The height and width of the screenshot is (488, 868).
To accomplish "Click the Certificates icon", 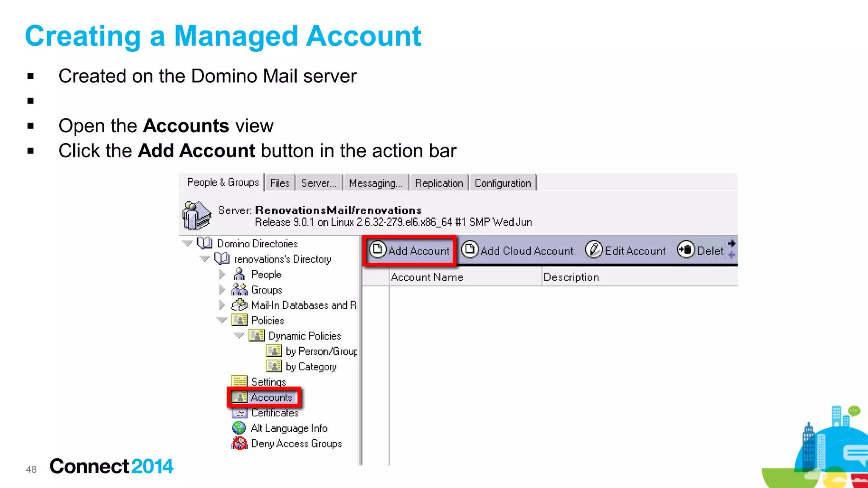I will point(239,413).
